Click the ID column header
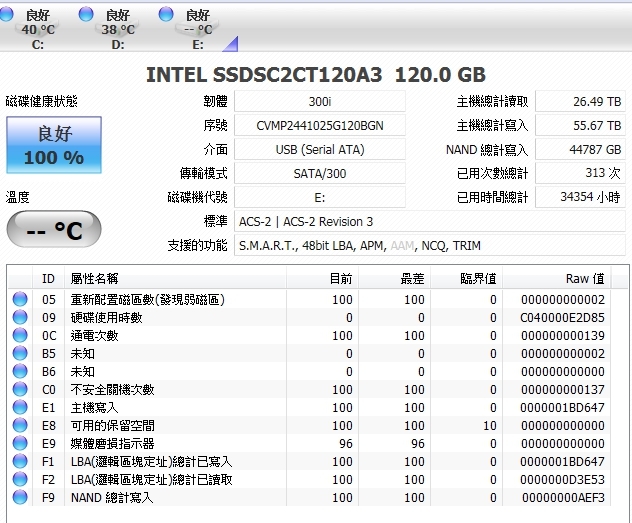Image resolution: width=632 pixels, height=523 pixels. point(48,278)
